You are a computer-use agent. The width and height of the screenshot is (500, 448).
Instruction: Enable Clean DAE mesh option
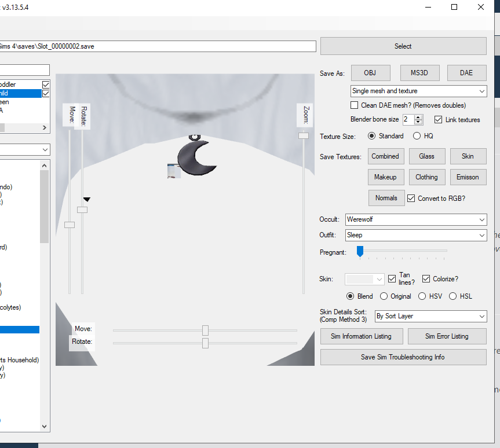(x=354, y=105)
